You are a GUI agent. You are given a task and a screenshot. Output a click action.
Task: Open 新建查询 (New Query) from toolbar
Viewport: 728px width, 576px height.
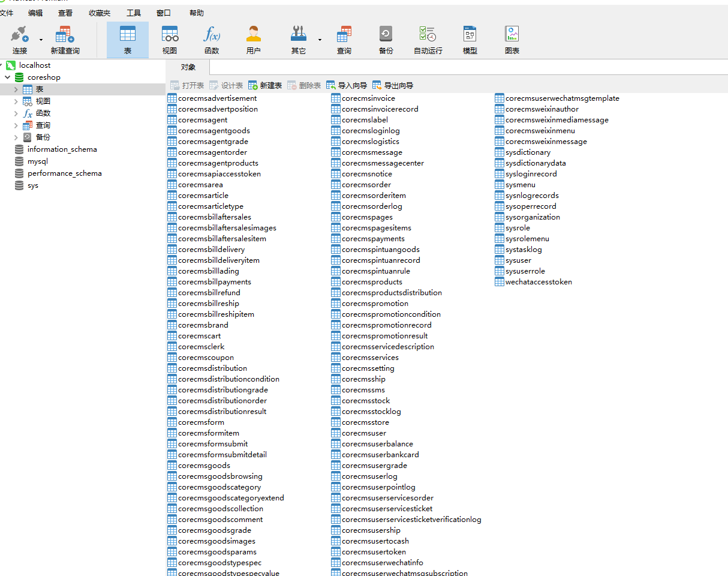pyautogui.click(x=65, y=40)
